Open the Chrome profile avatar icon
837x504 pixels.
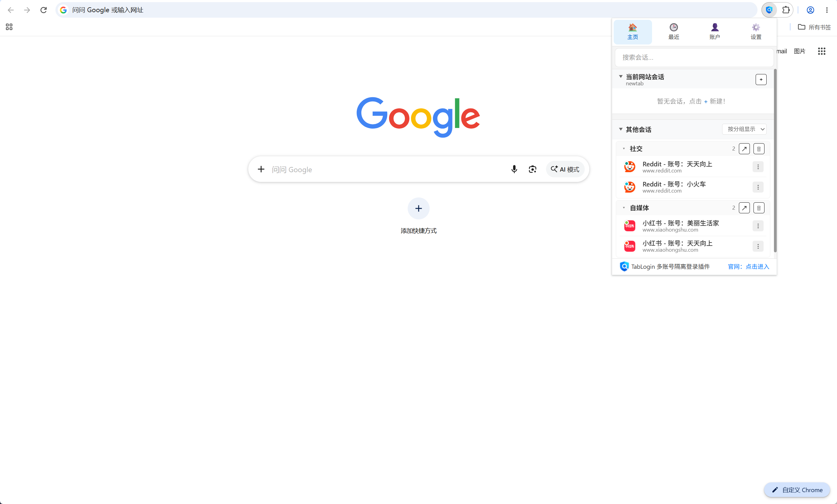[810, 10]
